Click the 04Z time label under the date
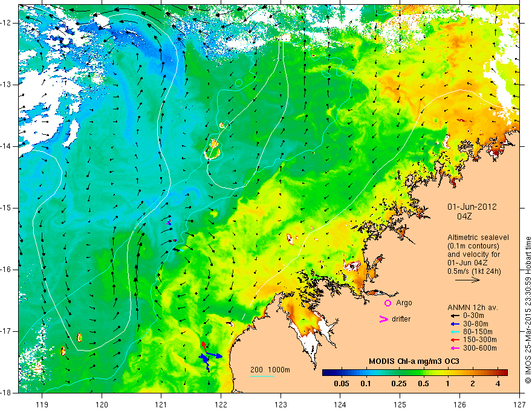Screen dimensions: 532x411 coord(464,216)
